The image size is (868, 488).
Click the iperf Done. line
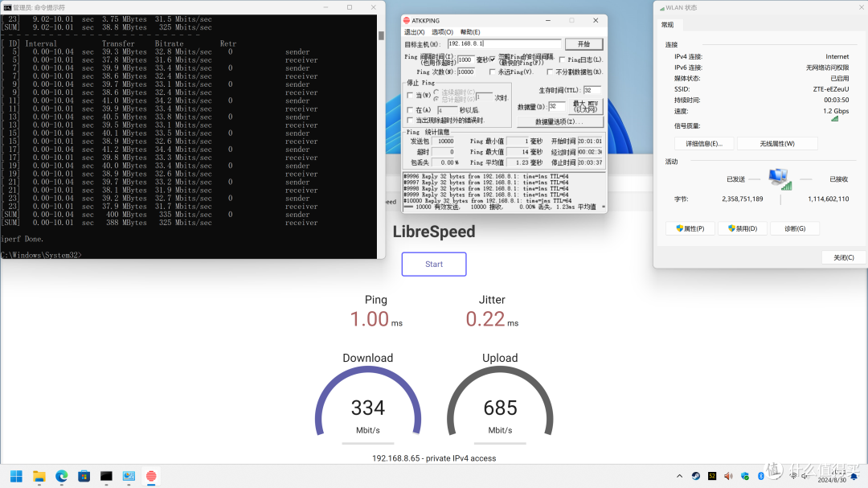(x=23, y=239)
